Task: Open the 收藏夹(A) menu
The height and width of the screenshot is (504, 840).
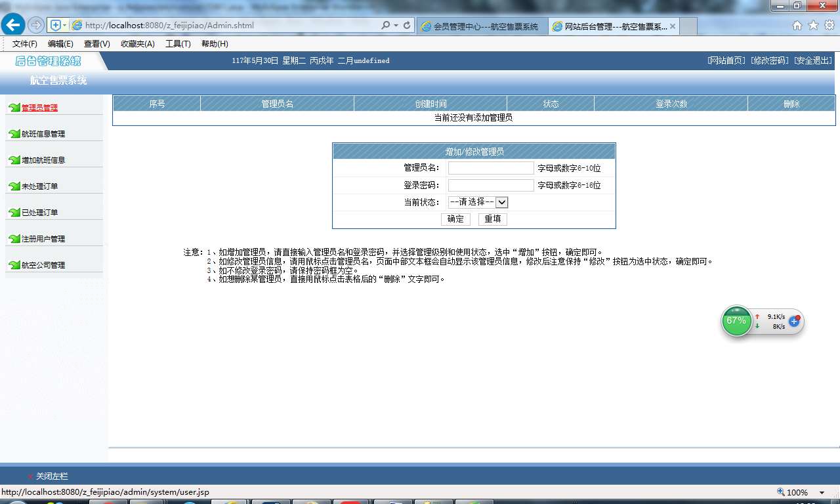Action: click(138, 44)
